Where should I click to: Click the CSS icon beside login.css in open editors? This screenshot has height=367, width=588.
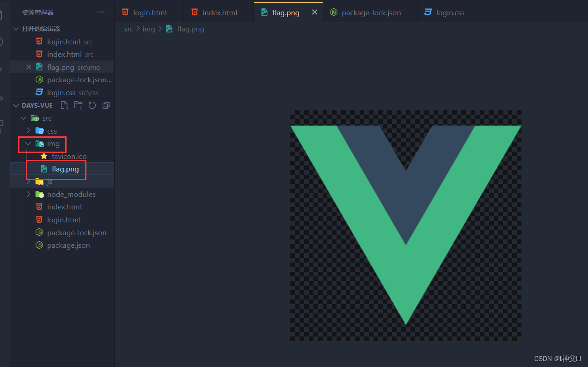point(39,92)
